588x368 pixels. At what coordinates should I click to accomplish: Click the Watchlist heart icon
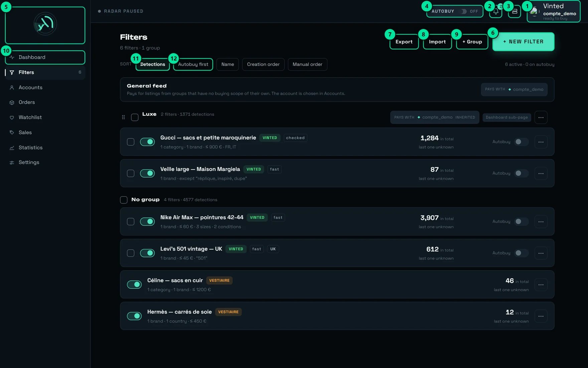(x=12, y=117)
